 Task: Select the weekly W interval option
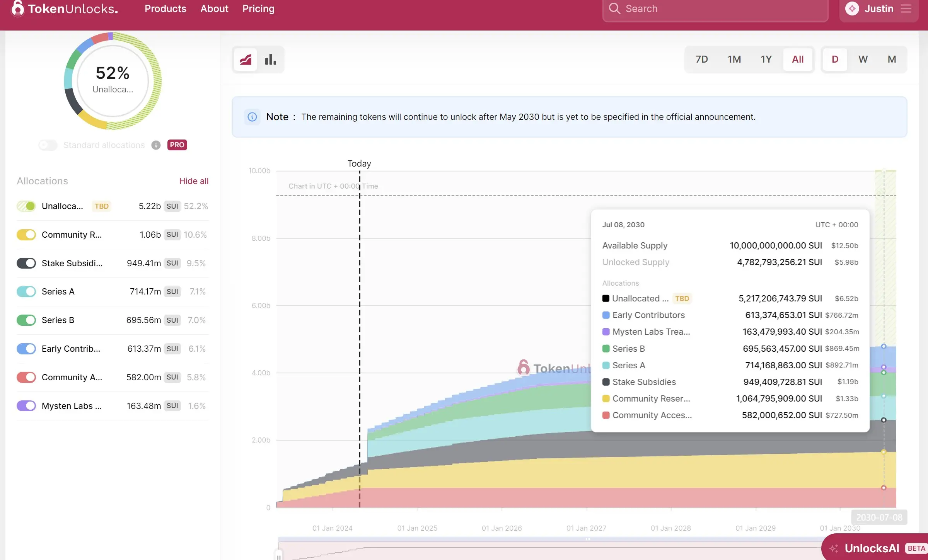point(863,59)
